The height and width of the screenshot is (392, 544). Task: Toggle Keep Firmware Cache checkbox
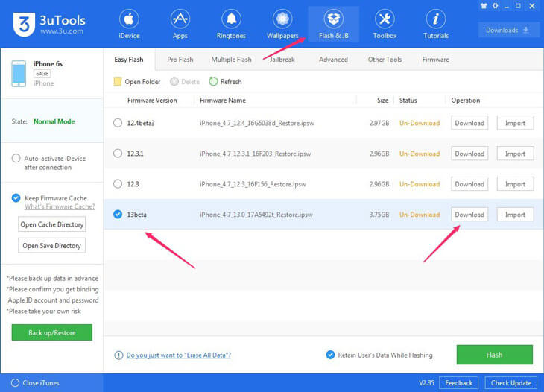16,197
